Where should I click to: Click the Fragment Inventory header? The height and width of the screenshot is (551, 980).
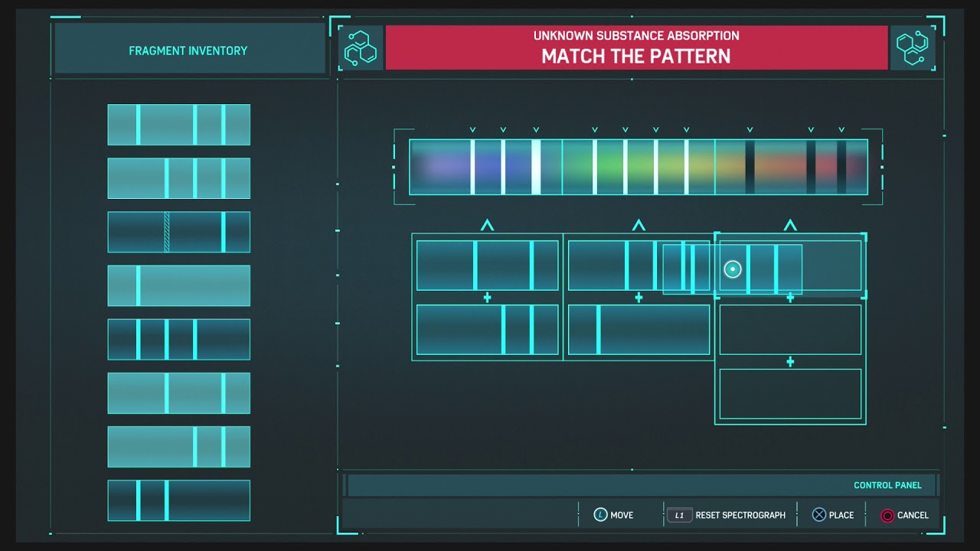click(188, 51)
